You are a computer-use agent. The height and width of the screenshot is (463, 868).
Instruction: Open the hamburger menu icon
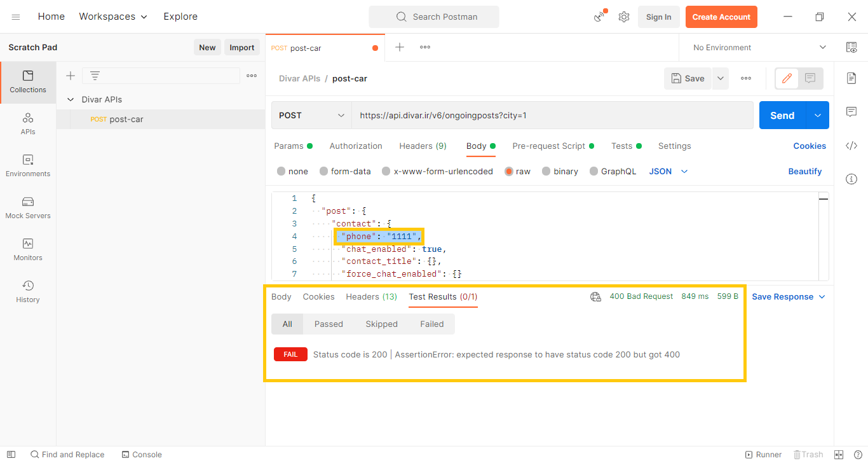click(16, 17)
